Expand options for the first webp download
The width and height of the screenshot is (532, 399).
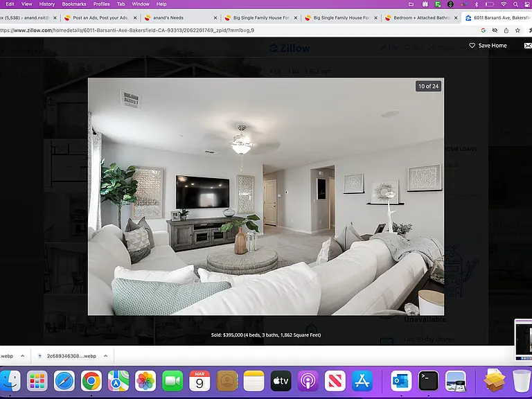click(22, 356)
